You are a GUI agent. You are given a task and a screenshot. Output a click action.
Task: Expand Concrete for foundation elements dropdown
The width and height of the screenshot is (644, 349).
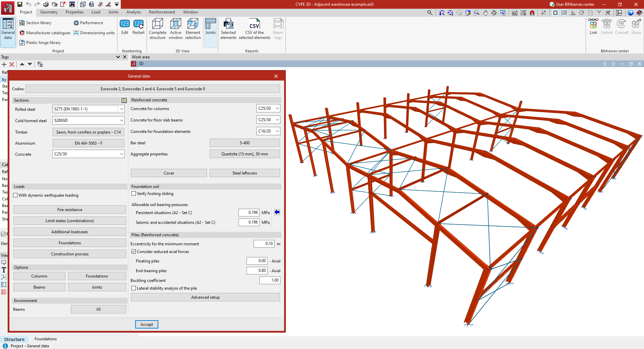pos(277,131)
